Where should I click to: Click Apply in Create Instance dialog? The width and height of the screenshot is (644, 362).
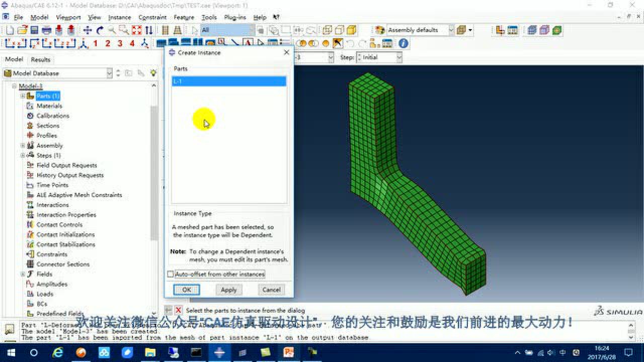click(x=228, y=290)
